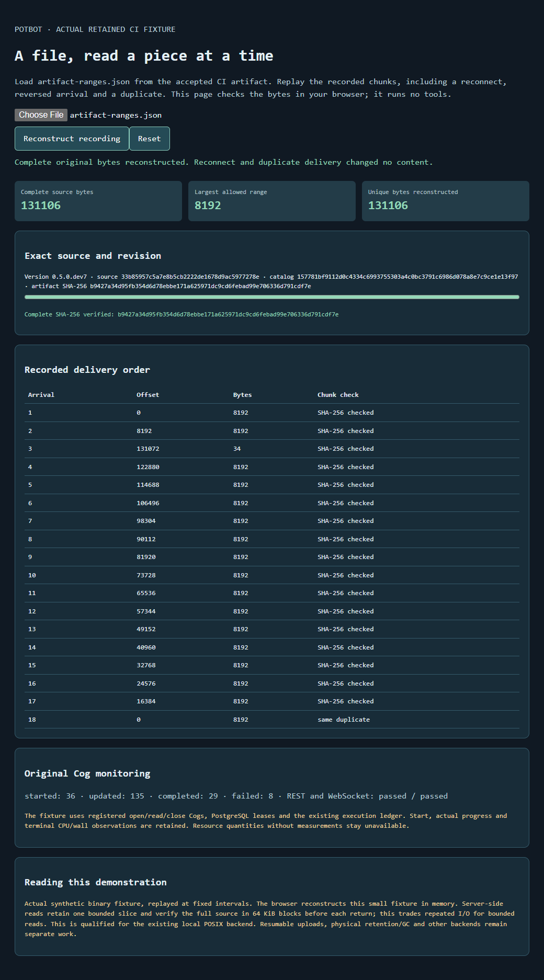The width and height of the screenshot is (544, 980).
Task: Click the SHA-256 verification progress bar
Action: (272, 297)
